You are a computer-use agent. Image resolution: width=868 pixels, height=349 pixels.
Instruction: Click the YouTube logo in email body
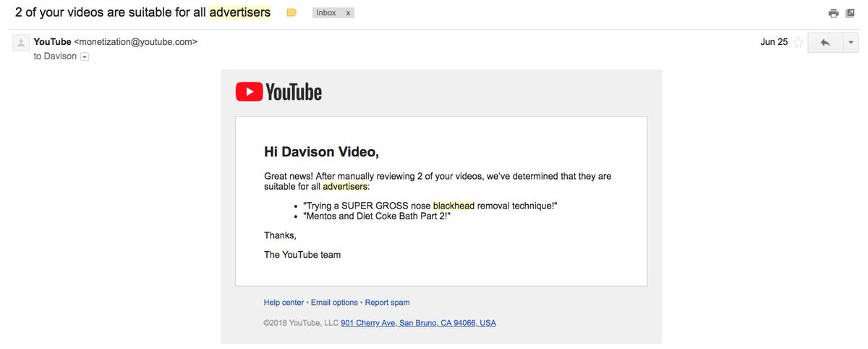pyautogui.click(x=278, y=92)
